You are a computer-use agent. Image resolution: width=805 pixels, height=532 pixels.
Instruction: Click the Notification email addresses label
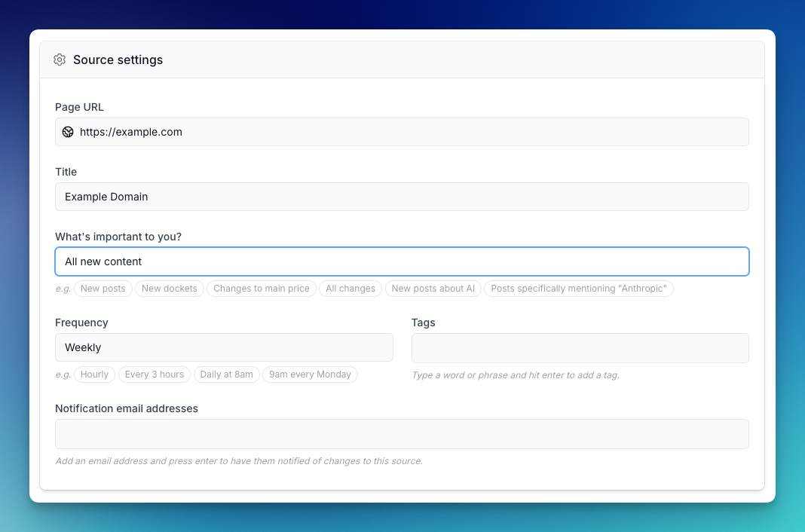[x=127, y=408]
